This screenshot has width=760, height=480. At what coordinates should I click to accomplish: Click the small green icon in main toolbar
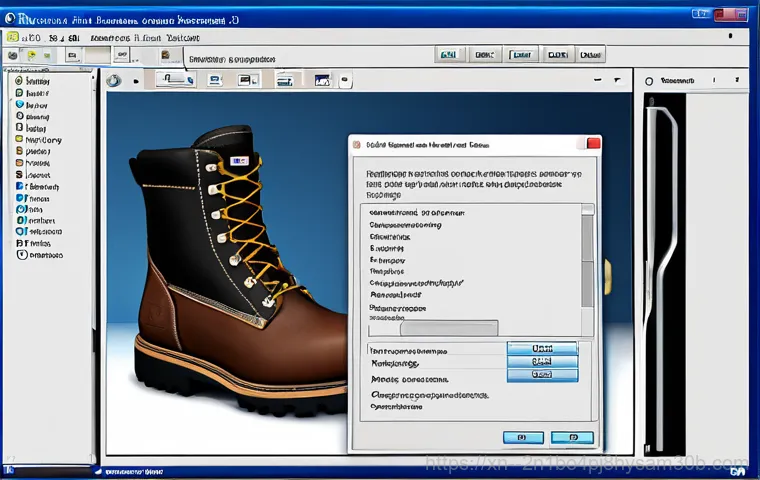(47, 56)
